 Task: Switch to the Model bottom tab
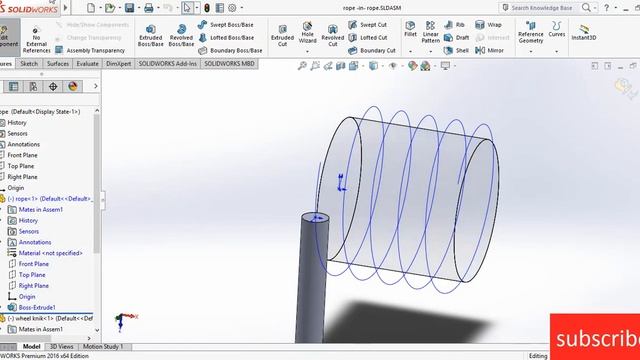31,347
